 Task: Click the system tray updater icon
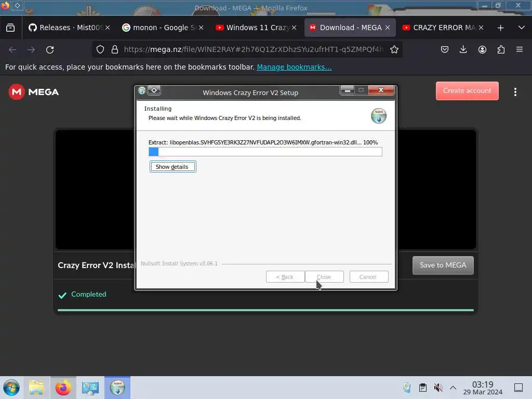(x=407, y=388)
